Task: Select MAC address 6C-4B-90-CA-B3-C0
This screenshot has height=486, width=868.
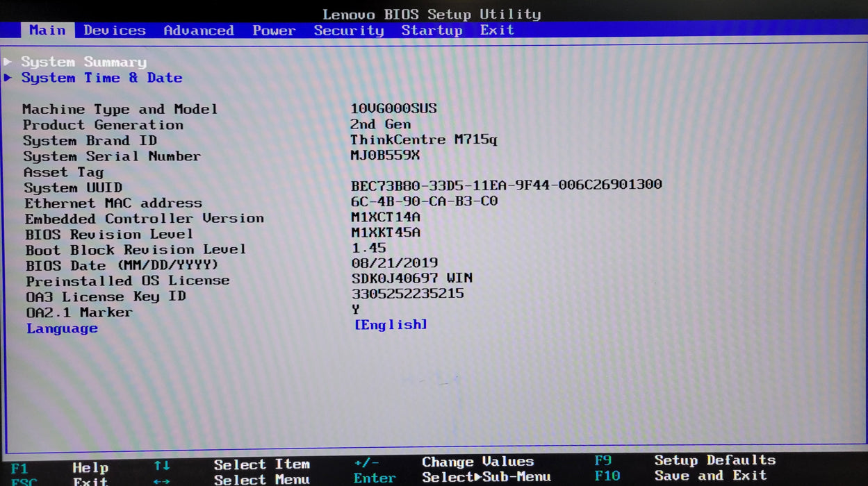Action: pyautogui.click(x=425, y=201)
